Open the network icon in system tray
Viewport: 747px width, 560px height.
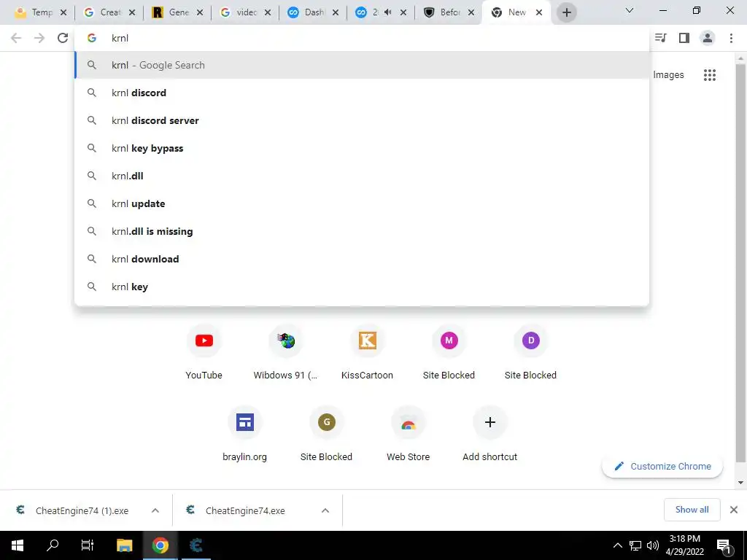pos(635,545)
